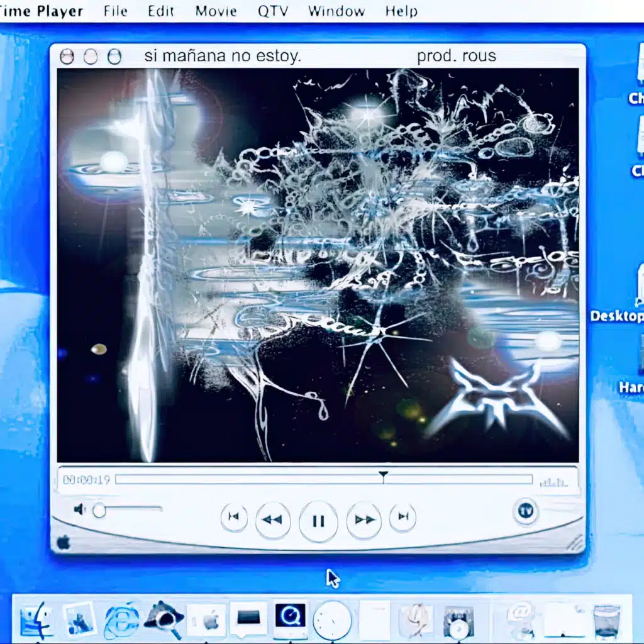Open the QTV menu
Viewport: 644px width, 644px height.
click(273, 11)
